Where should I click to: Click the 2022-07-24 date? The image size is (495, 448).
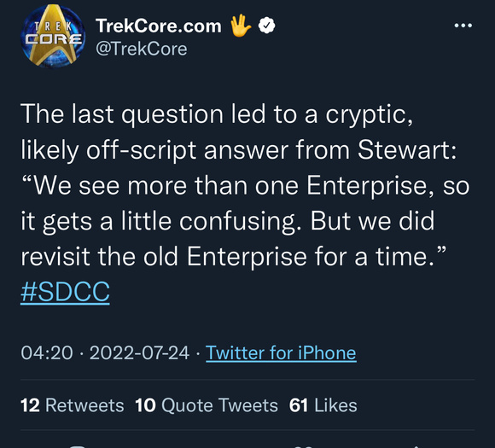click(x=139, y=352)
